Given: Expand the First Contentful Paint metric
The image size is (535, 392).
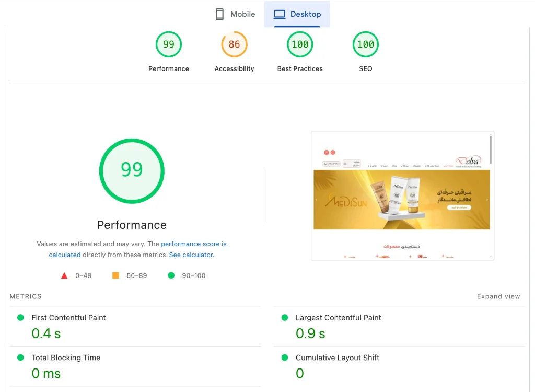Looking at the screenshot, I should point(135,326).
